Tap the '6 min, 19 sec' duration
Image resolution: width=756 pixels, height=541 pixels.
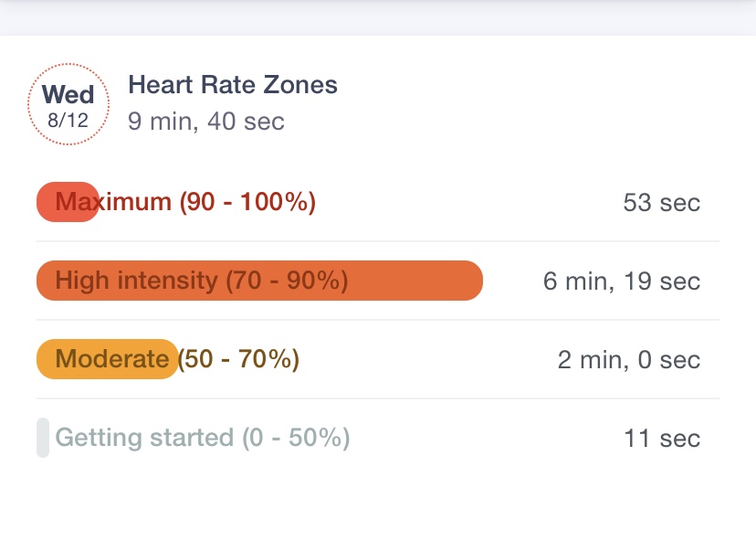tap(621, 281)
